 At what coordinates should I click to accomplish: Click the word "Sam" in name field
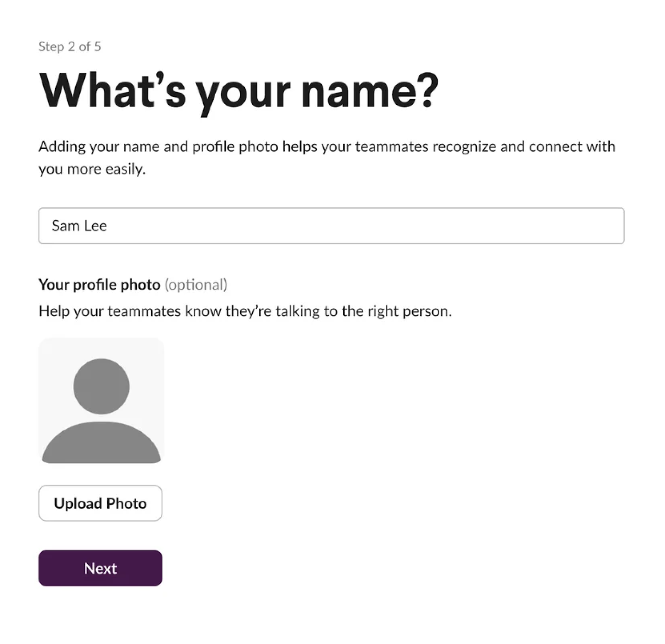click(65, 226)
